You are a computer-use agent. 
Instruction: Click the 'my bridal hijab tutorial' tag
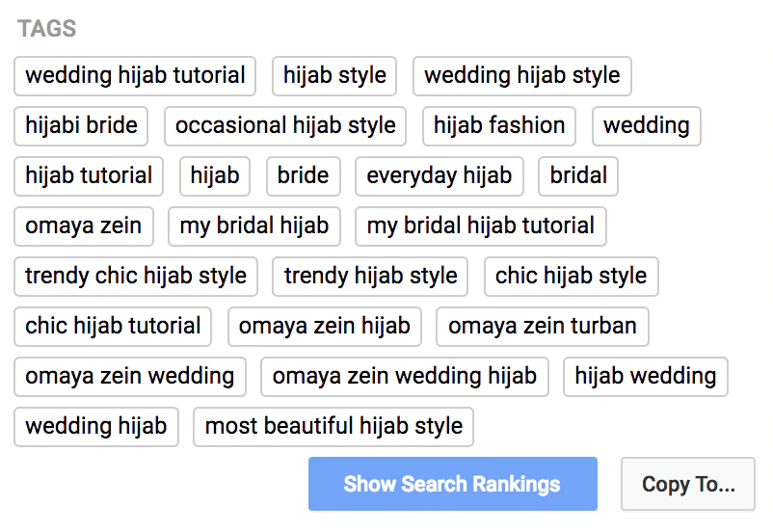(x=480, y=226)
